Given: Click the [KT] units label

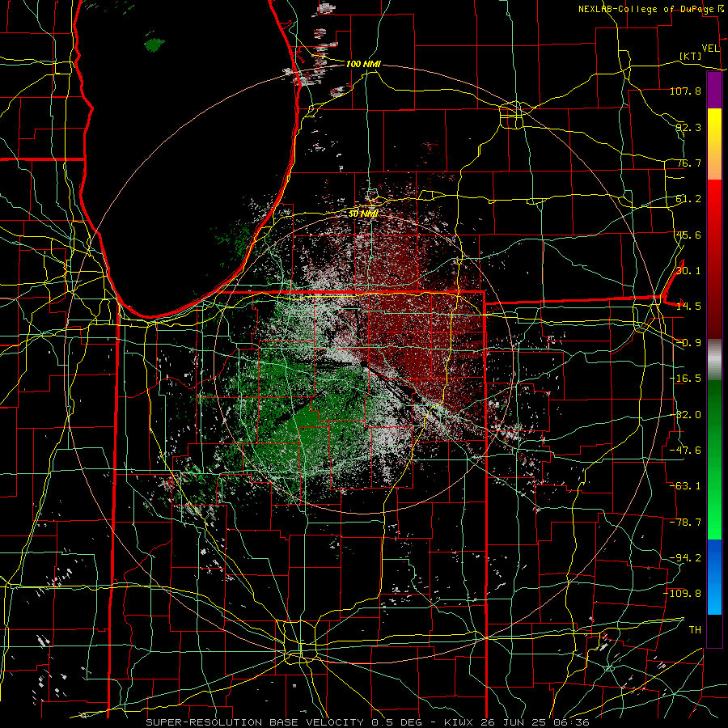Looking at the screenshot, I should point(691,56).
